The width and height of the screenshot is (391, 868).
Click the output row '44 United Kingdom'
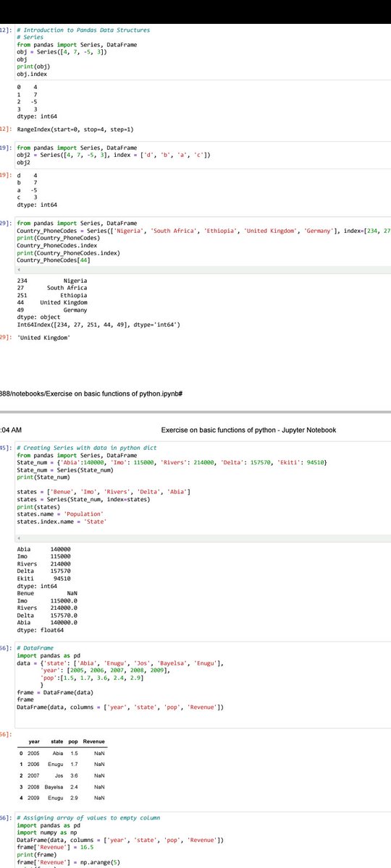tap(52, 303)
